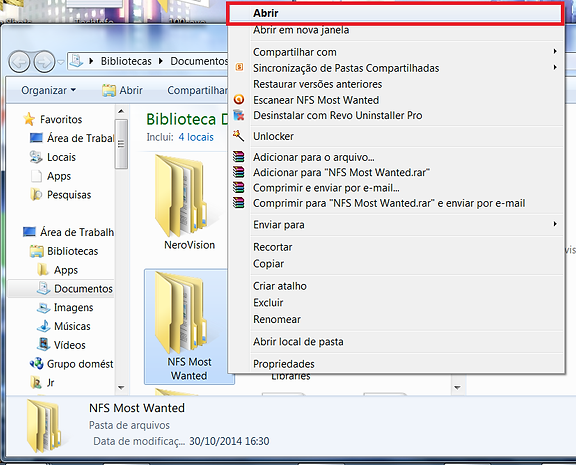Screen dimensions: 576x465
Task: Click the Forward navigation arrow button
Action: point(44,62)
